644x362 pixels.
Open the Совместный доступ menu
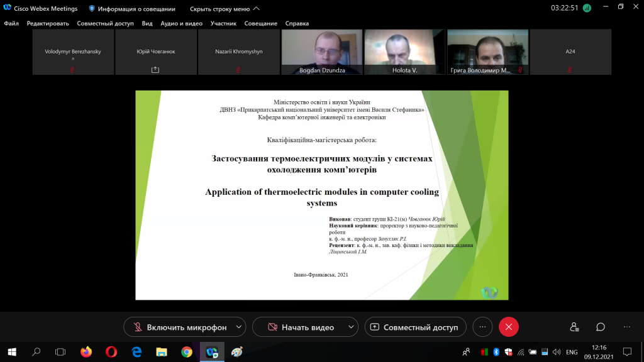tap(105, 23)
